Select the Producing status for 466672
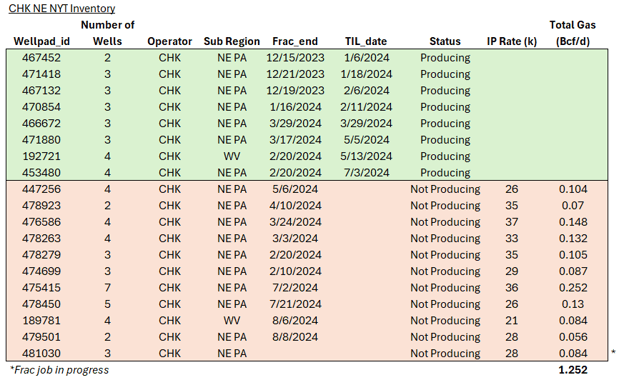This screenshot has height=390, width=624. tap(445, 124)
